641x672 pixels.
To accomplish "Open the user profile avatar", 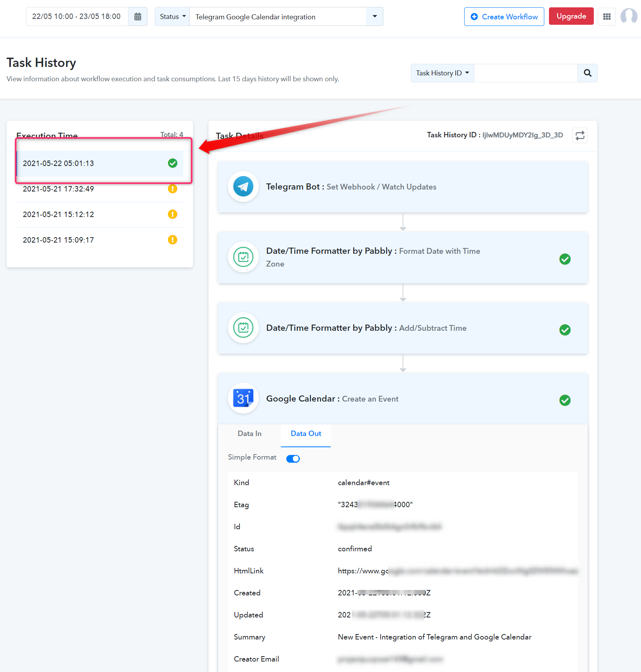I will click(629, 16).
